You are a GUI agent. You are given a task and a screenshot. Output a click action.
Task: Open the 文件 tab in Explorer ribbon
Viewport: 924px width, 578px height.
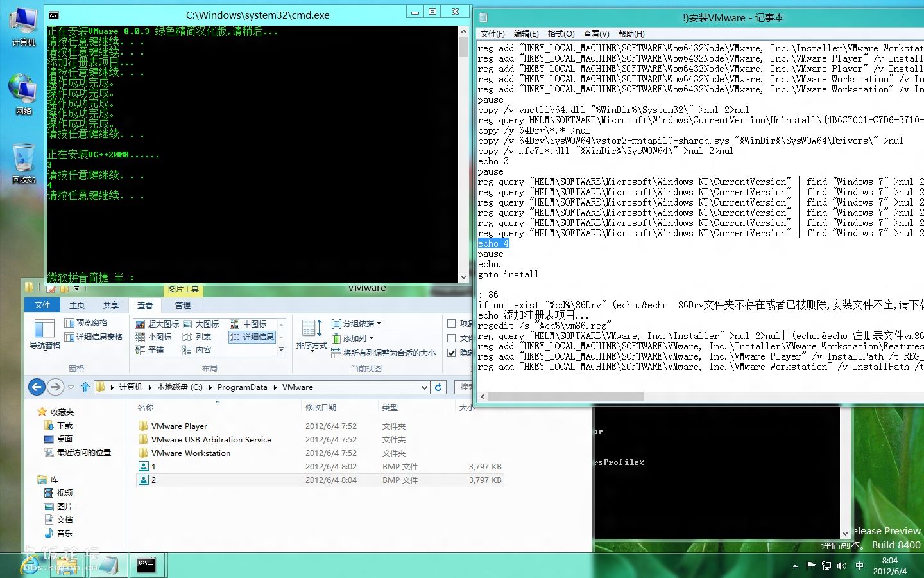coord(42,305)
